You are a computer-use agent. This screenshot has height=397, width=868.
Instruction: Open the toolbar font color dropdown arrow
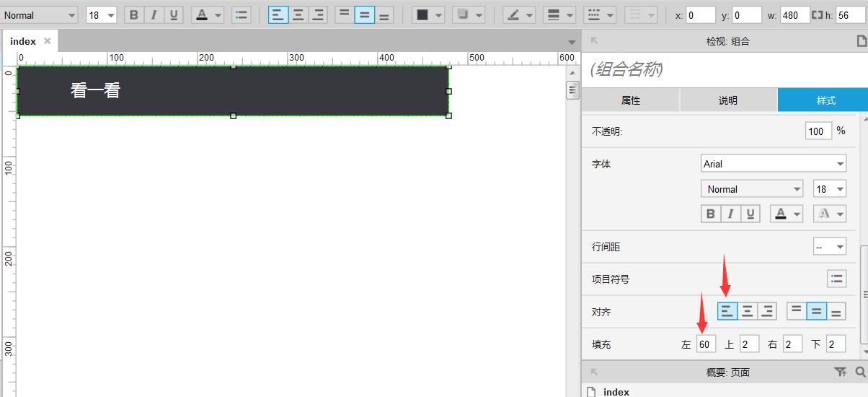(x=218, y=15)
